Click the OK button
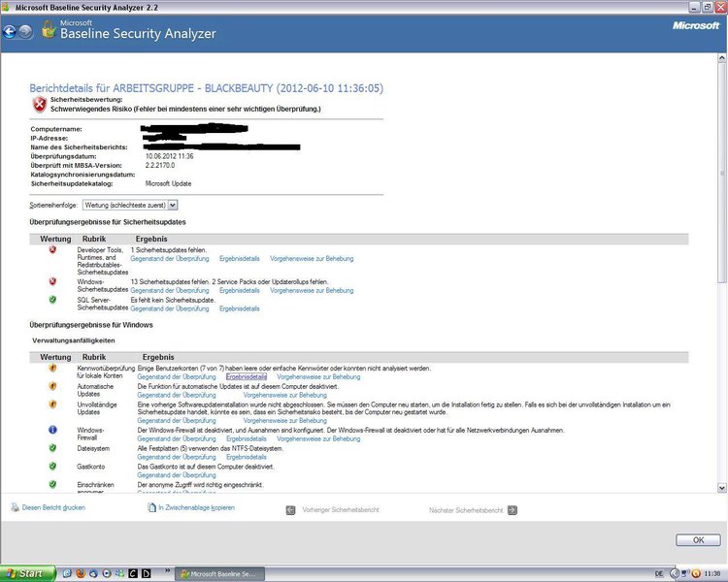The image size is (728, 582). tap(698, 540)
